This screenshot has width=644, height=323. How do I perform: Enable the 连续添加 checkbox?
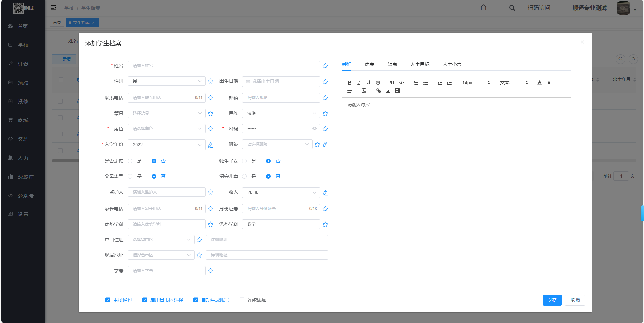pyautogui.click(x=242, y=300)
